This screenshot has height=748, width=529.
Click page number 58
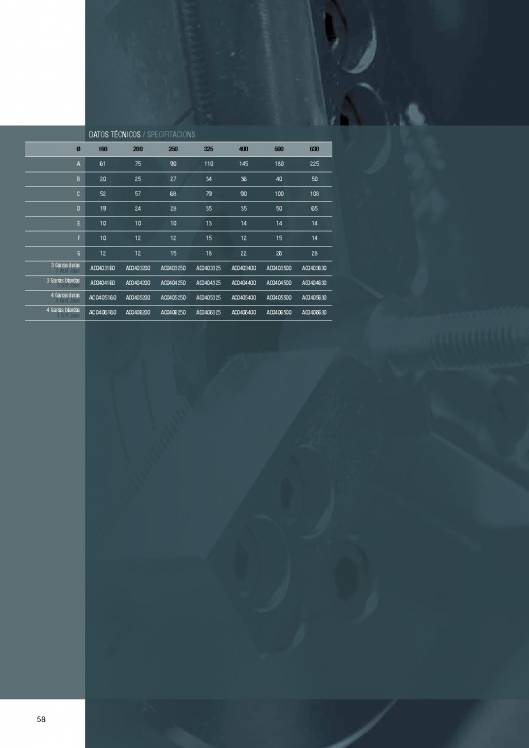click(41, 719)
